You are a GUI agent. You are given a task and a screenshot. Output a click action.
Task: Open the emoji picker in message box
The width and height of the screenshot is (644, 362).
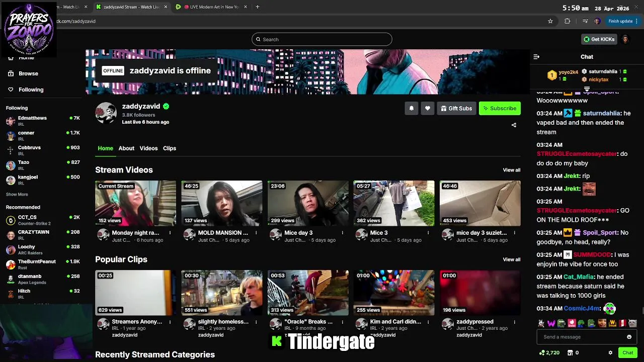pyautogui.click(x=629, y=337)
